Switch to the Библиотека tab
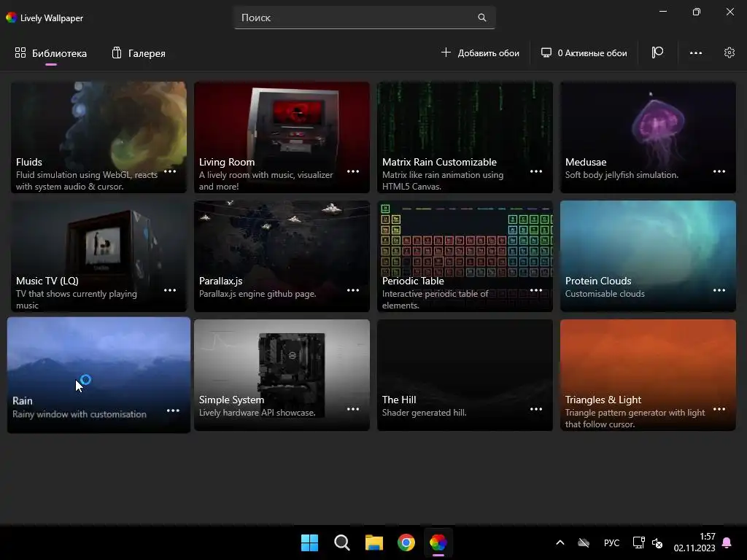Image resolution: width=747 pixels, height=560 pixels. [51, 52]
